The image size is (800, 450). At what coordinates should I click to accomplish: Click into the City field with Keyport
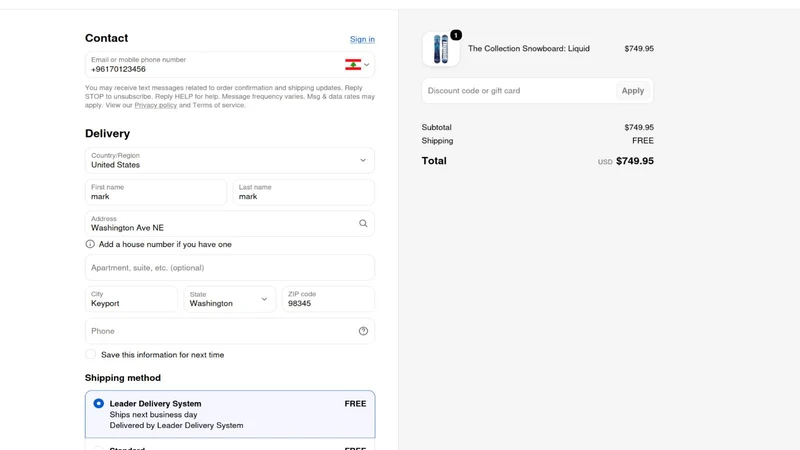(131, 299)
